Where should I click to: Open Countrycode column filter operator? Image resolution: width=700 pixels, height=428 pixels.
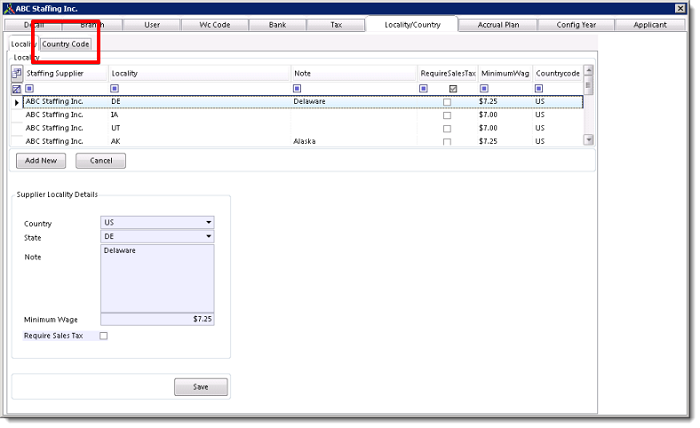(x=539, y=88)
